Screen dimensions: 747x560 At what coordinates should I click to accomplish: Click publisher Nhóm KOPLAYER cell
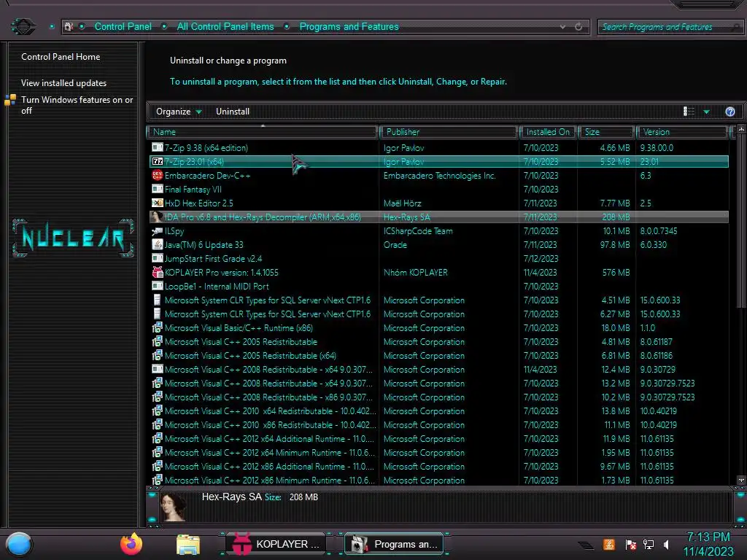(x=415, y=273)
